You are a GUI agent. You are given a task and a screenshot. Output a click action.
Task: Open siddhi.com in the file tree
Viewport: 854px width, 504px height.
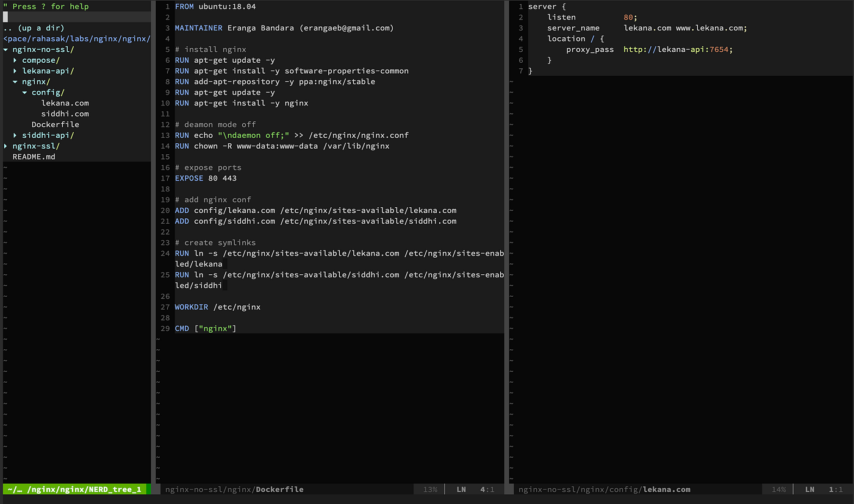coord(65,114)
